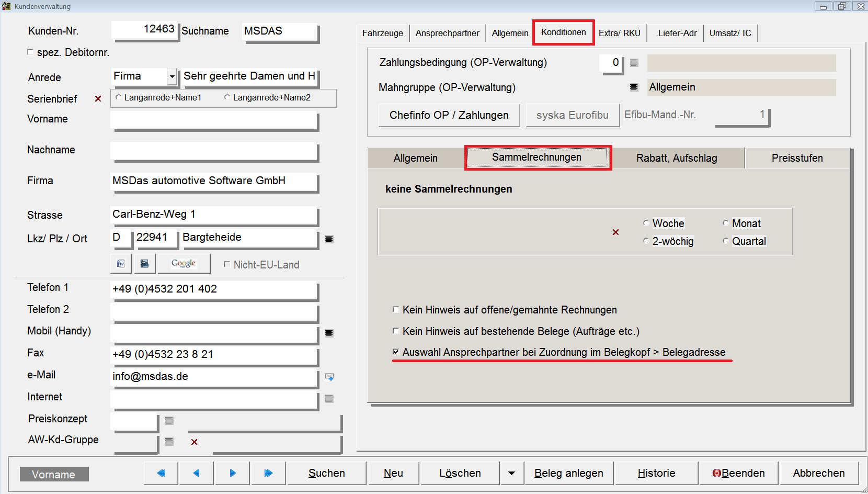Open Google maps button

click(184, 264)
